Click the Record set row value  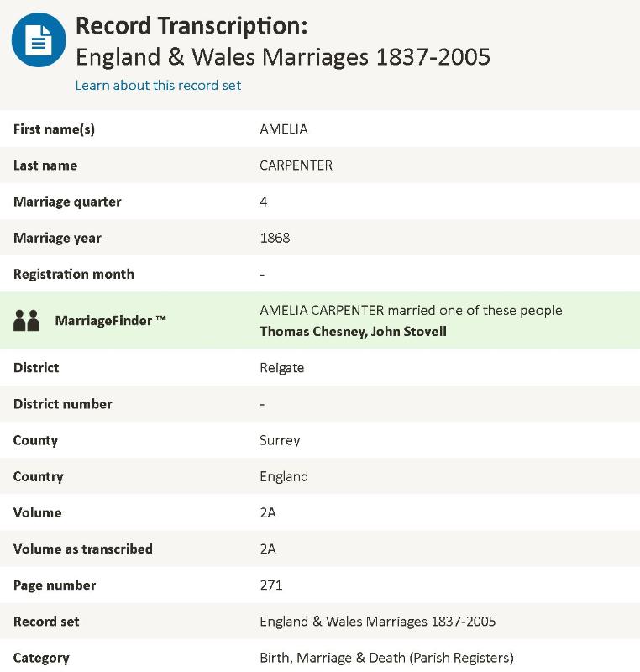377,622
